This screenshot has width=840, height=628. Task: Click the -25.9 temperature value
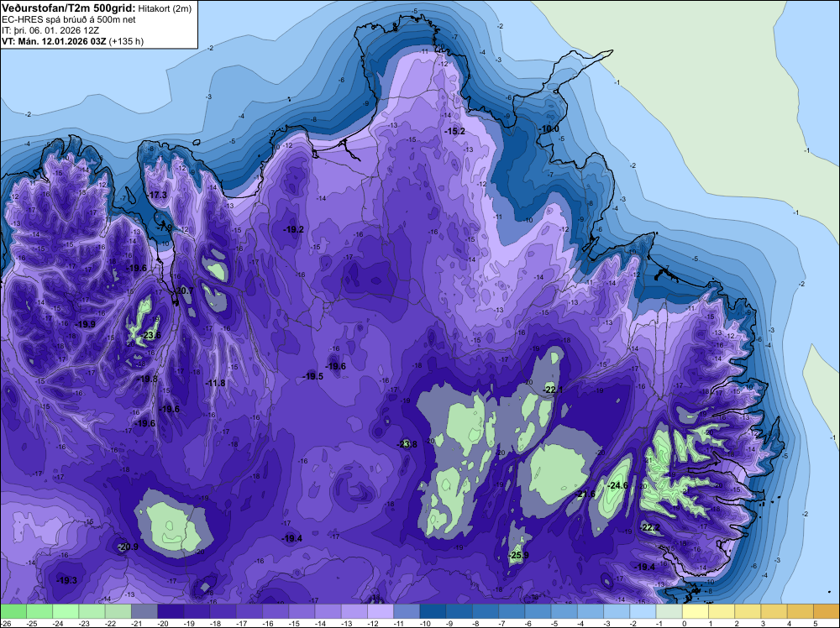click(518, 556)
